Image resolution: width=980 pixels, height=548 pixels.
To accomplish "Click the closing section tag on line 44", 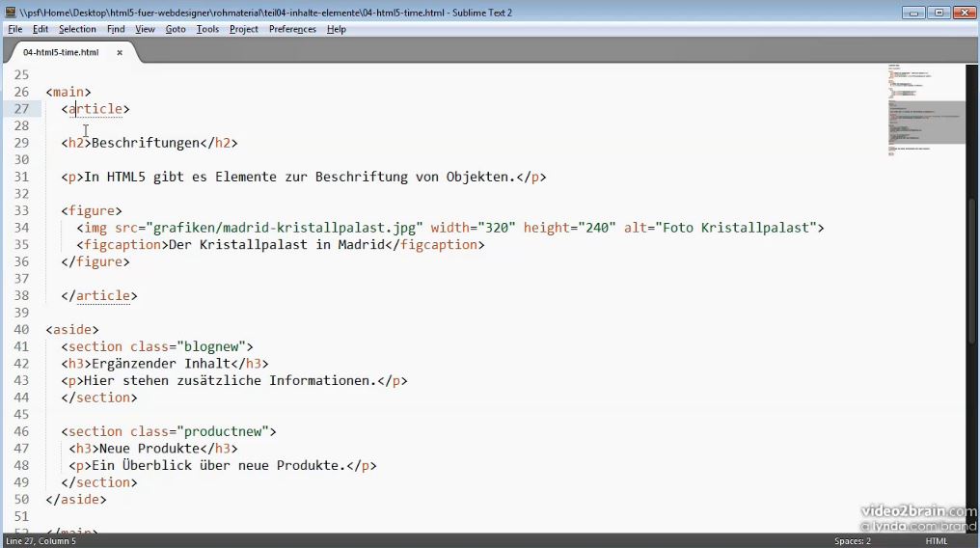I will [99, 397].
